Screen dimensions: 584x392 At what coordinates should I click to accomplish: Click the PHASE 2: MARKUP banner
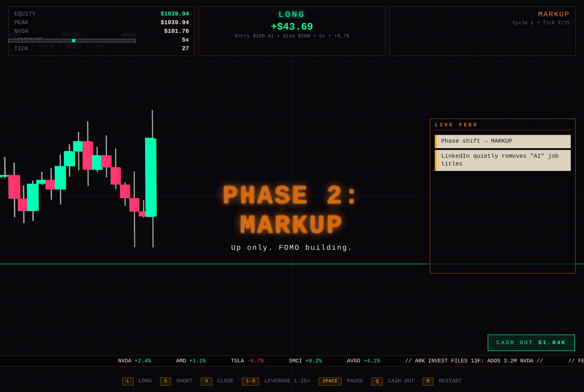pos(291,209)
